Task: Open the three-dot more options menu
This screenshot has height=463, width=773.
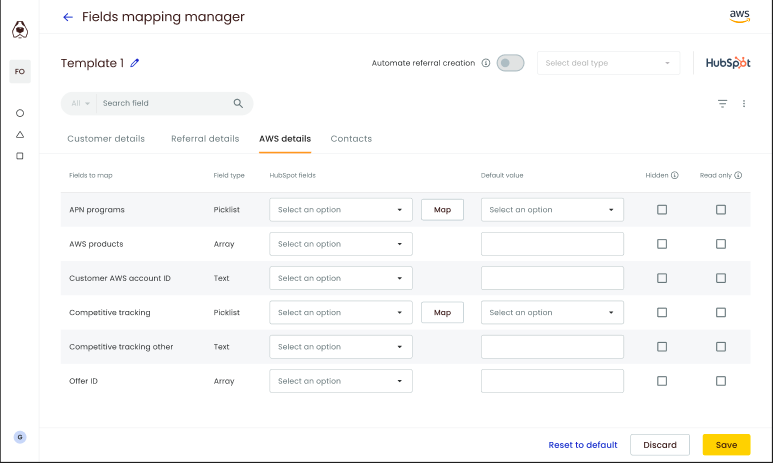Action: click(x=744, y=103)
